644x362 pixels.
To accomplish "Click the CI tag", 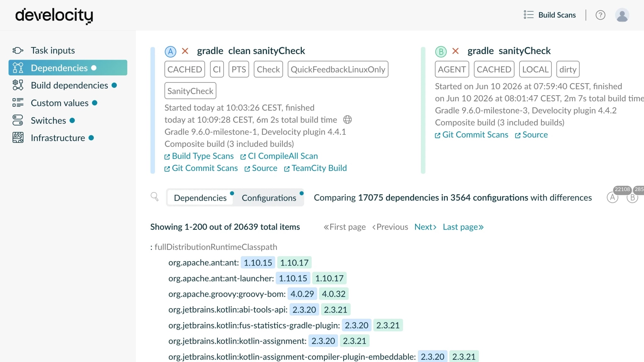I will [217, 69].
